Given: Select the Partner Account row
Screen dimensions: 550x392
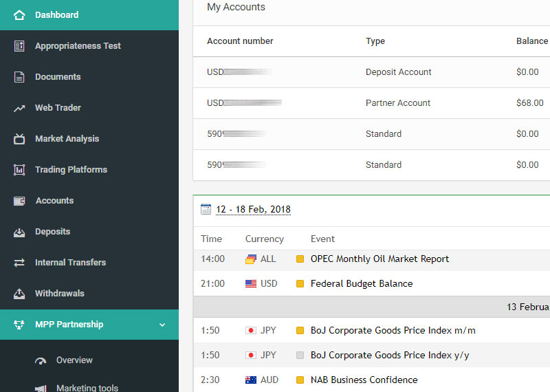Looking at the screenshot, I should [x=371, y=103].
